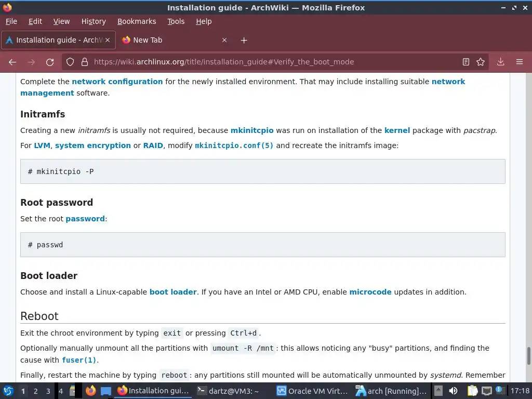
Task: Follow the microcode link
Action: (x=370, y=292)
